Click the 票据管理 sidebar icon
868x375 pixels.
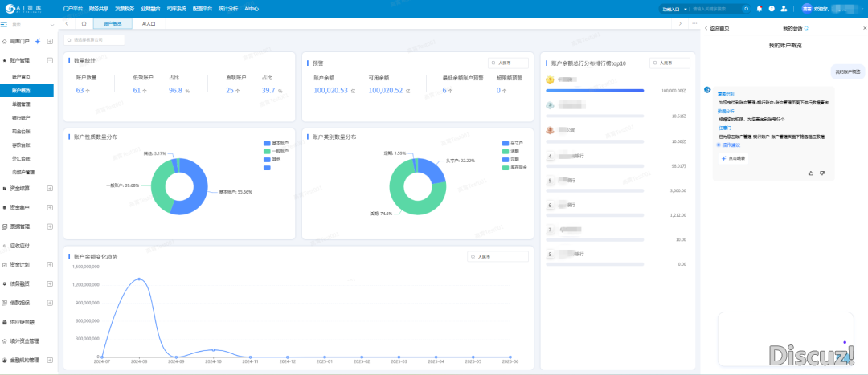coord(5,226)
